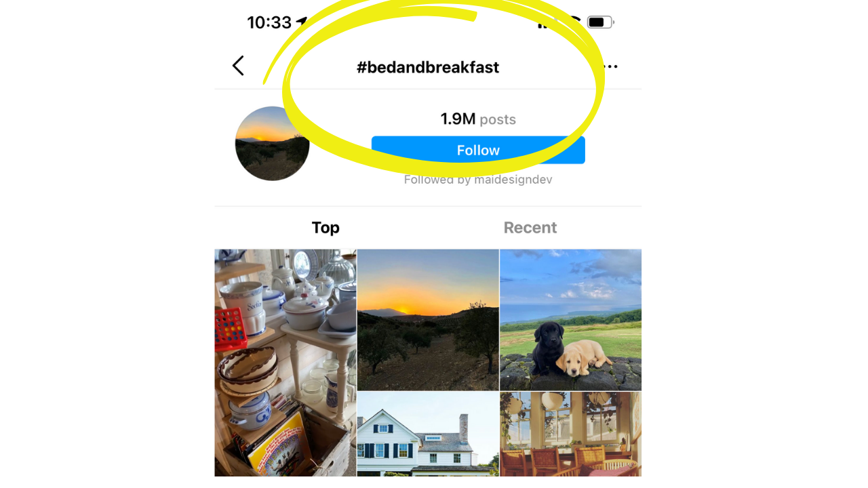Tap the #bedandbreakfast page title
Image resolution: width=868 pixels, height=488 pixels.
[428, 67]
